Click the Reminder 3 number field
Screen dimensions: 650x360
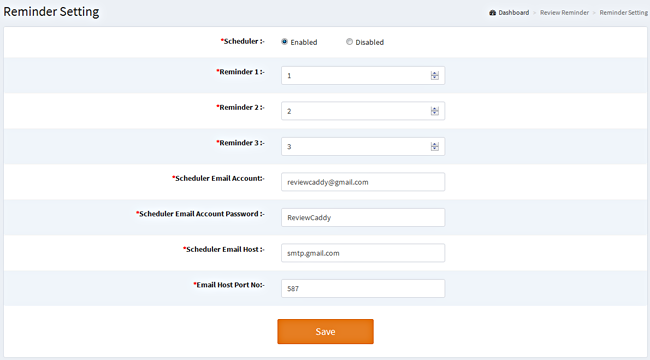[x=363, y=146]
